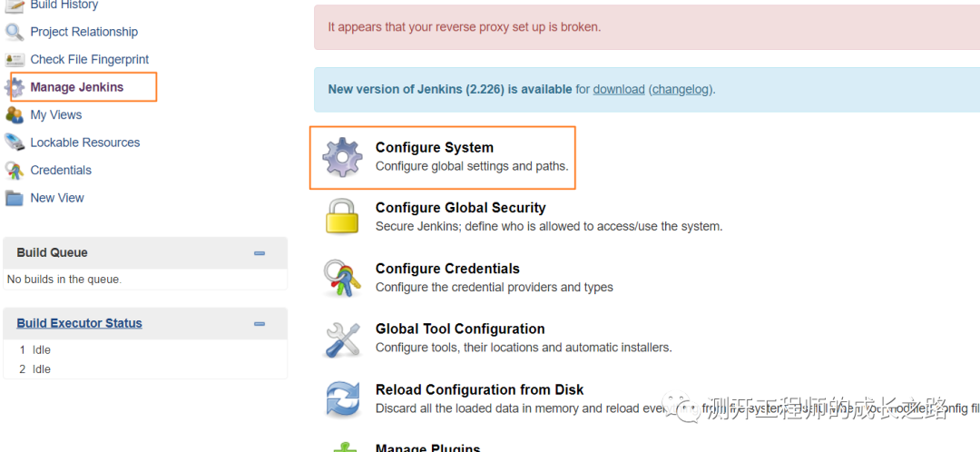Open Configure System settings

coord(435,148)
